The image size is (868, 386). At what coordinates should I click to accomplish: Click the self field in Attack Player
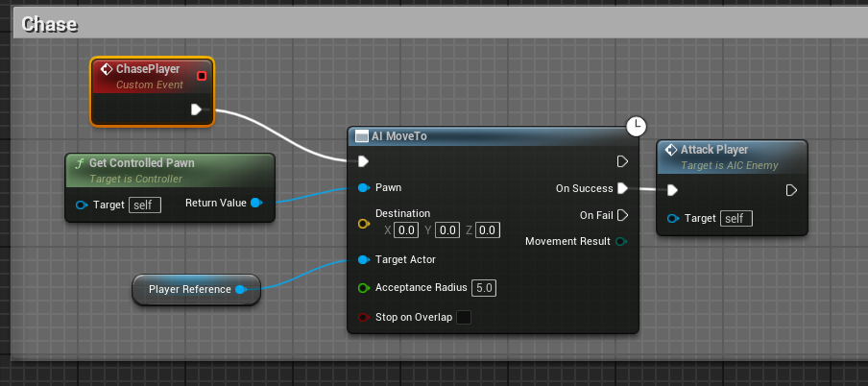[736, 219]
